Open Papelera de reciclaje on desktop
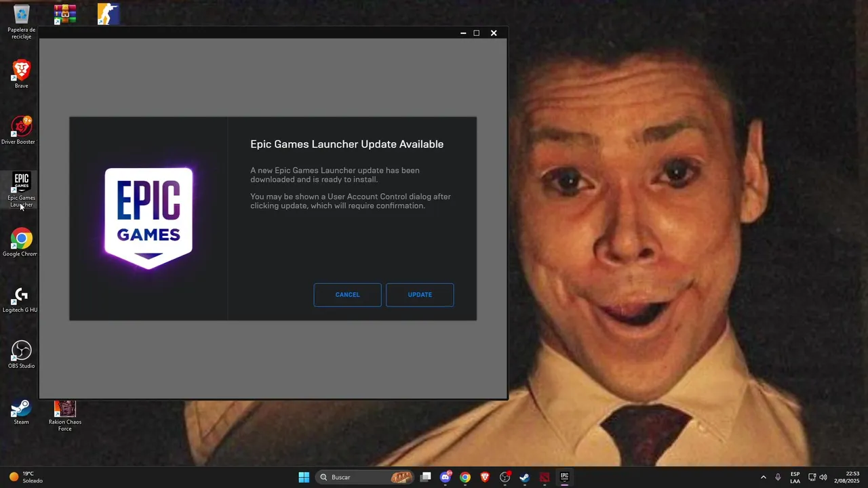868x488 pixels. point(22,22)
